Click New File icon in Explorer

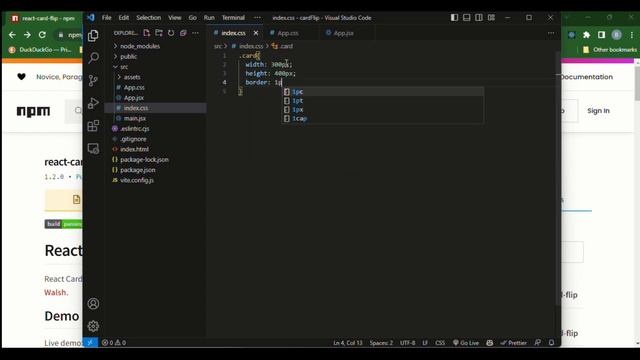coord(147,33)
